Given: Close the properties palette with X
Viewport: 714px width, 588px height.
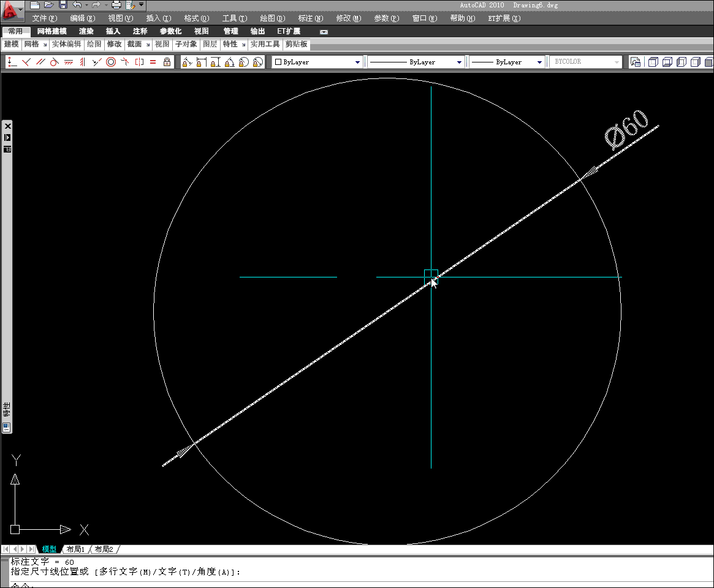Looking at the screenshot, I should tap(7, 126).
